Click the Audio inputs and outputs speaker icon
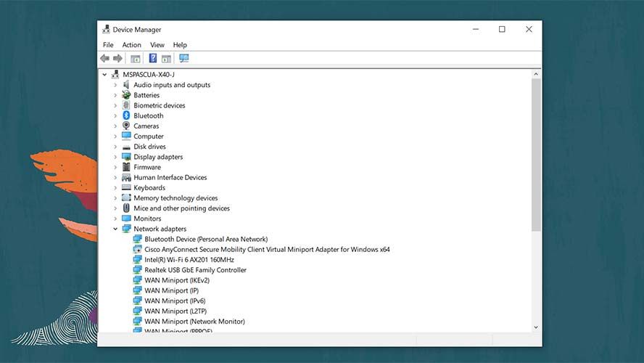Image resolution: width=644 pixels, height=363 pixels. 126,85
